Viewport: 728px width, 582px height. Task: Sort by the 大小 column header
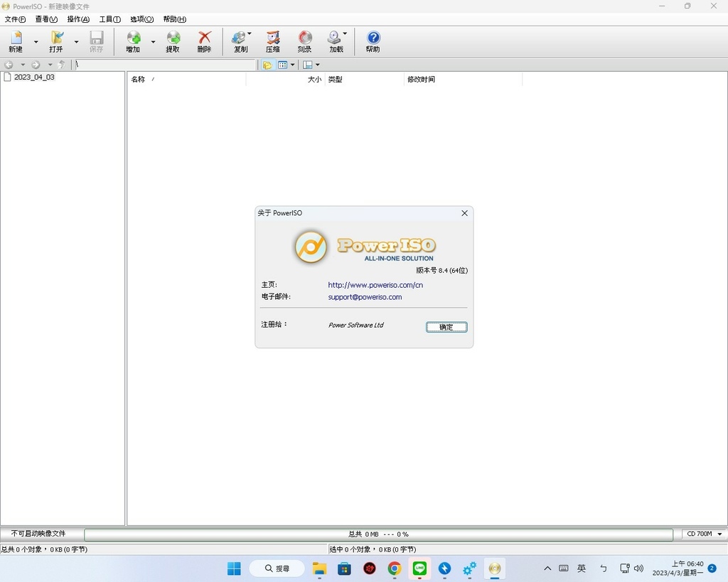click(x=285, y=80)
